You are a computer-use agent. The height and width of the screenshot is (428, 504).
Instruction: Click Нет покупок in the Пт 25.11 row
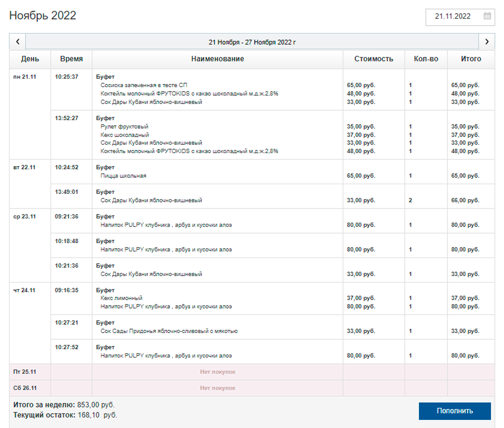218,372
